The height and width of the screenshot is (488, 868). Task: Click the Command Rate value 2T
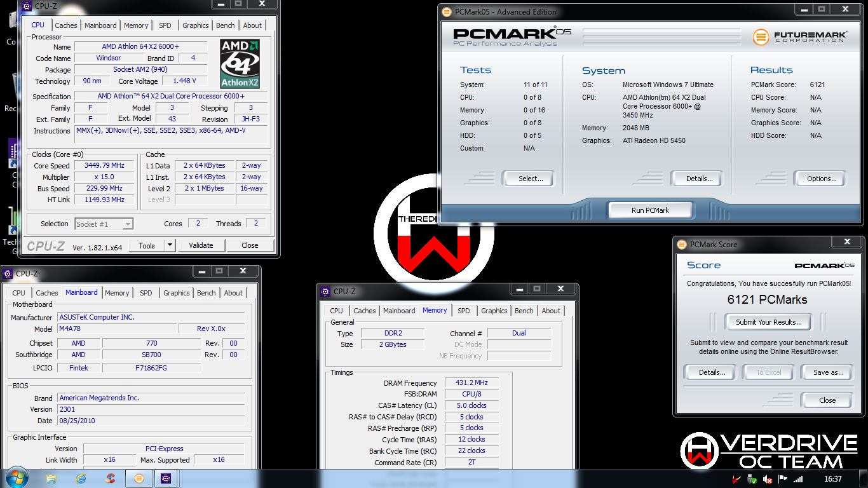(x=471, y=462)
